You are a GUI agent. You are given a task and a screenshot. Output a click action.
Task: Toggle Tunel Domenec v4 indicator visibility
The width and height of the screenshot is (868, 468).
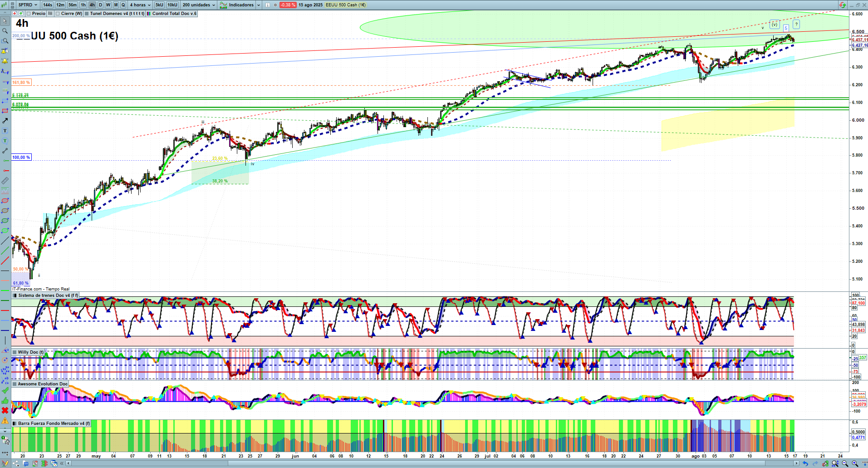coord(87,14)
